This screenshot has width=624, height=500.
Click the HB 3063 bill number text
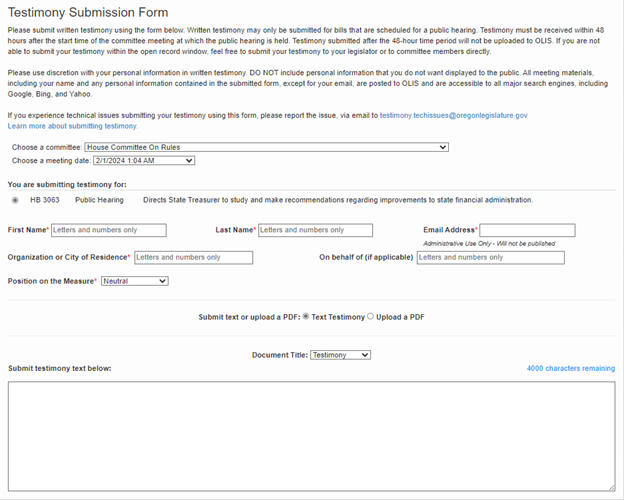(x=44, y=200)
